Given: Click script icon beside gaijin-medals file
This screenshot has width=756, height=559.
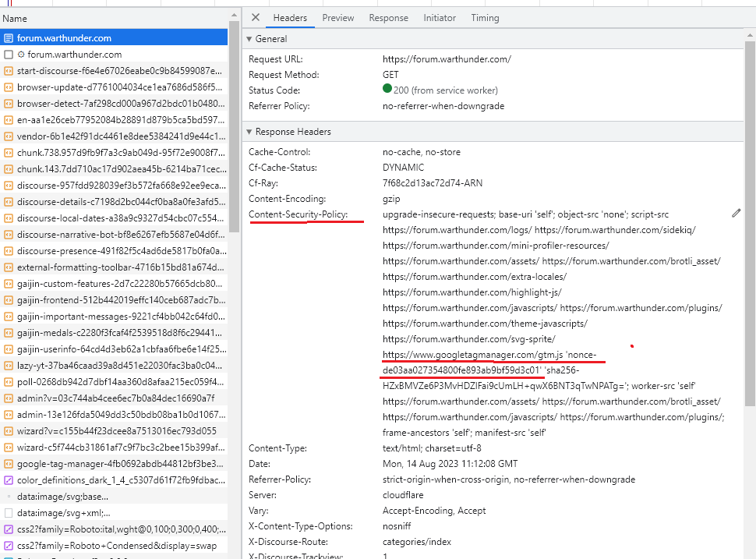Looking at the screenshot, I should point(9,333).
